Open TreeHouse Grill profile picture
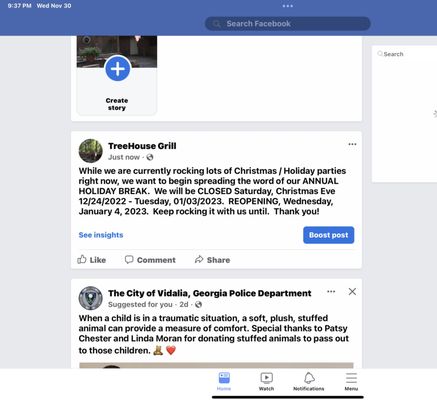437x400 pixels. (x=91, y=151)
